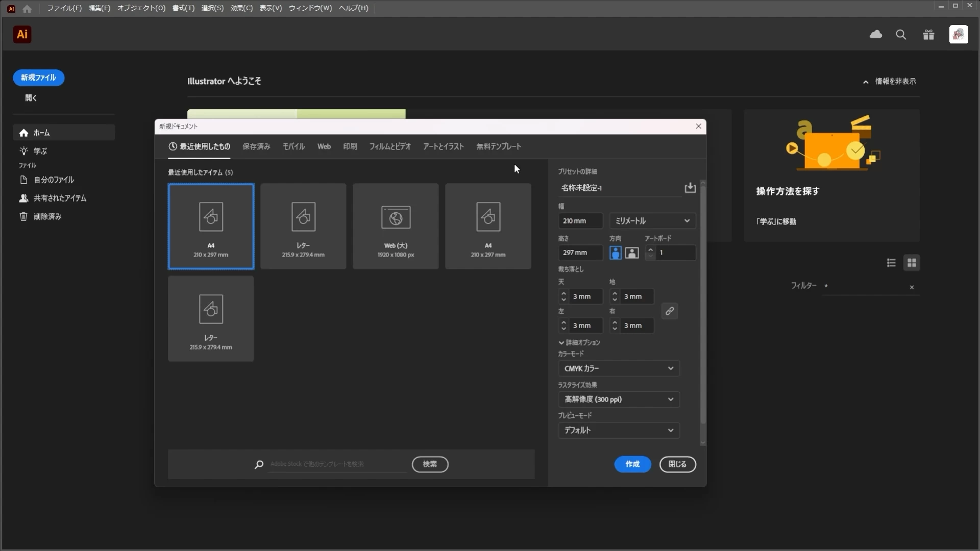Open the What's New gift icon
This screenshot has height=551, width=980.
click(x=928, y=34)
